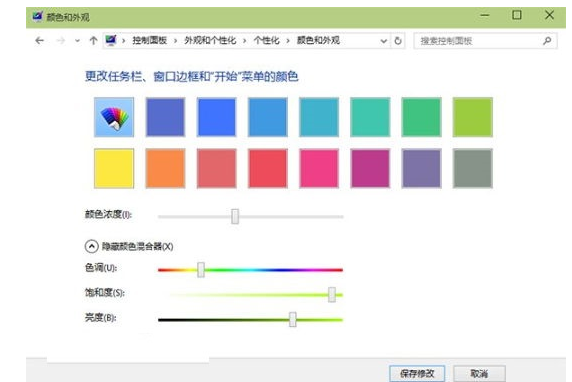
Task: Click the 亮度 brightness slider handle
Action: point(293,319)
